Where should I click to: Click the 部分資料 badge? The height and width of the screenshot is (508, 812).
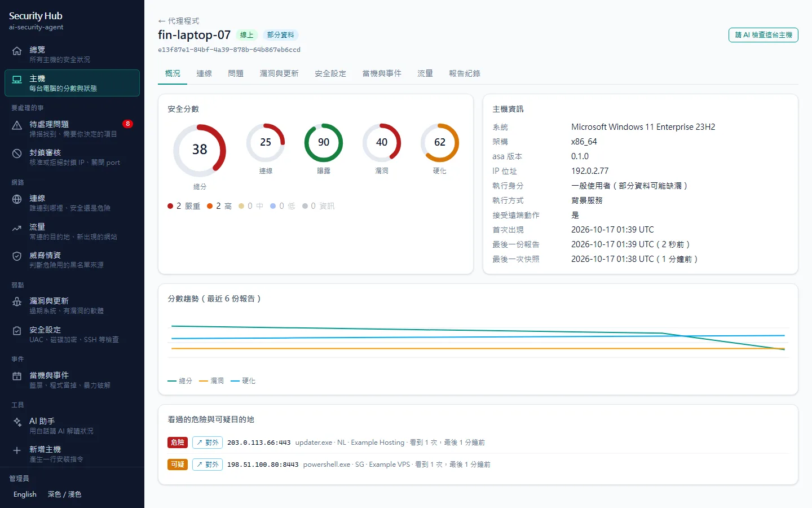[281, 35]
